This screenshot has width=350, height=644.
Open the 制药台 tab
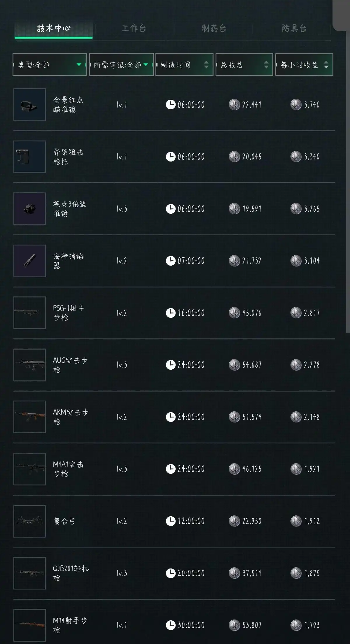pyautogui.click(x=214, y=29)
